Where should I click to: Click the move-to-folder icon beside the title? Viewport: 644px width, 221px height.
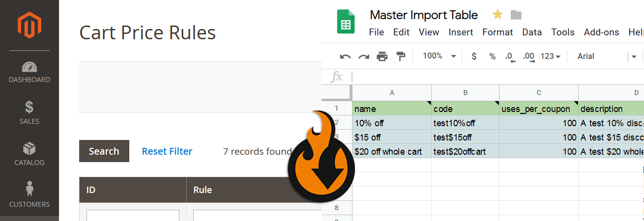tap(516, 15)
